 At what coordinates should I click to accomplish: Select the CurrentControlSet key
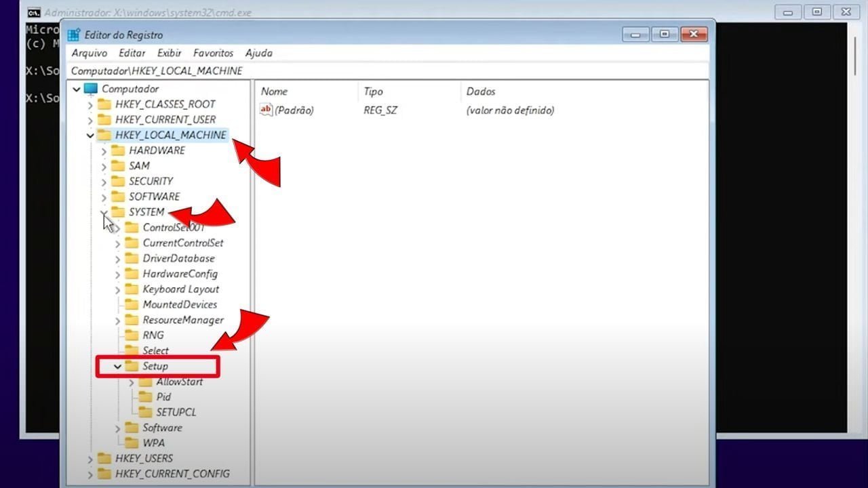pos(182,243)
